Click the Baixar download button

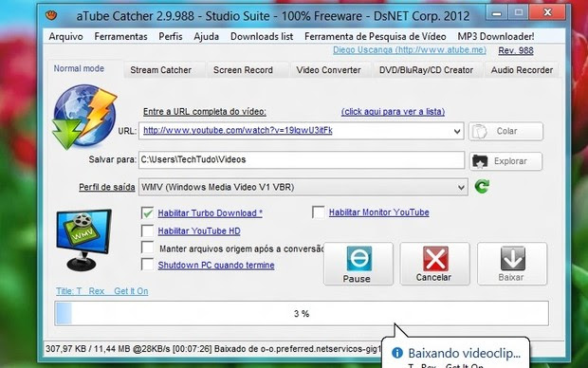[x=512, y=264]
